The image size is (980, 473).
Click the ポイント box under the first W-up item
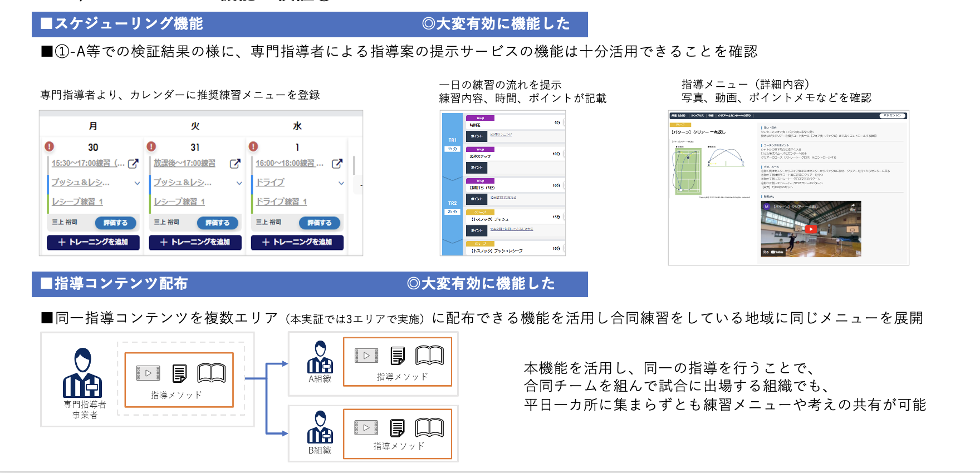[477, 136]
